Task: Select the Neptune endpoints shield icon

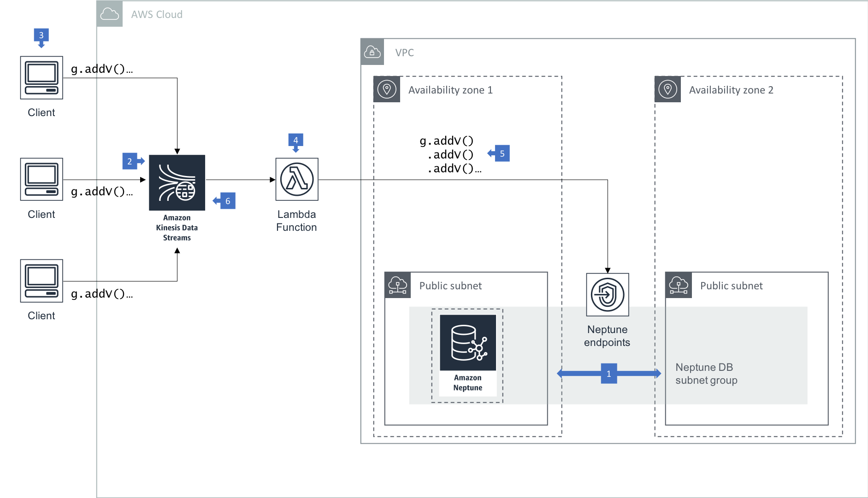Action: click(x=608, y=295)
